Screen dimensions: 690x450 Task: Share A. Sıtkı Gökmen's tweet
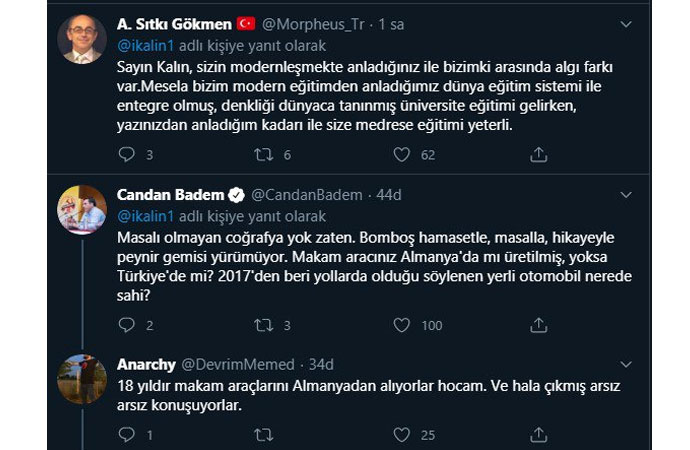click(538, 155)
